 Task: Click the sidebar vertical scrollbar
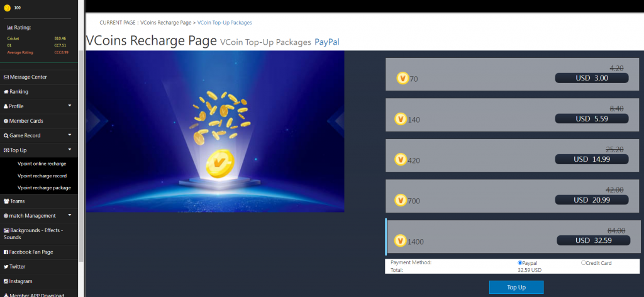point(81,156)
